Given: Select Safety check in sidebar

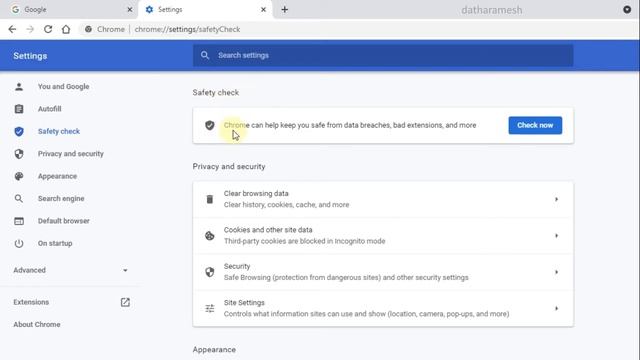Looking at the screenshot, I should pos(59,131).
